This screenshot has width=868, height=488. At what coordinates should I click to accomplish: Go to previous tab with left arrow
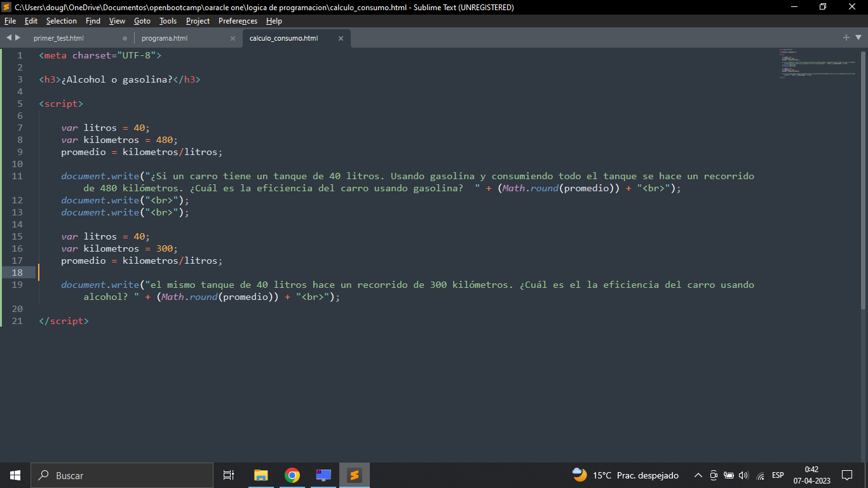[9, 37]
